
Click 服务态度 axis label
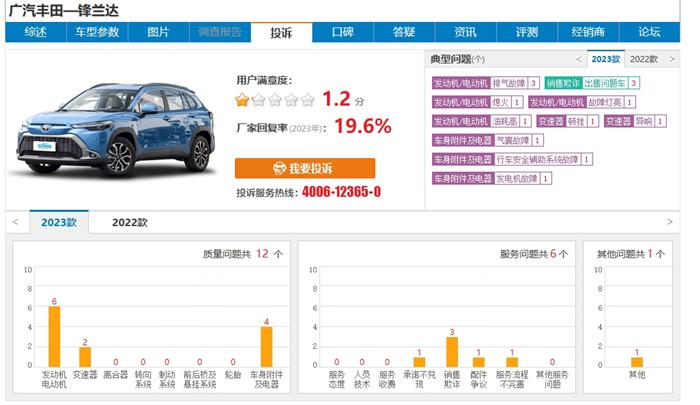(337, 379)
